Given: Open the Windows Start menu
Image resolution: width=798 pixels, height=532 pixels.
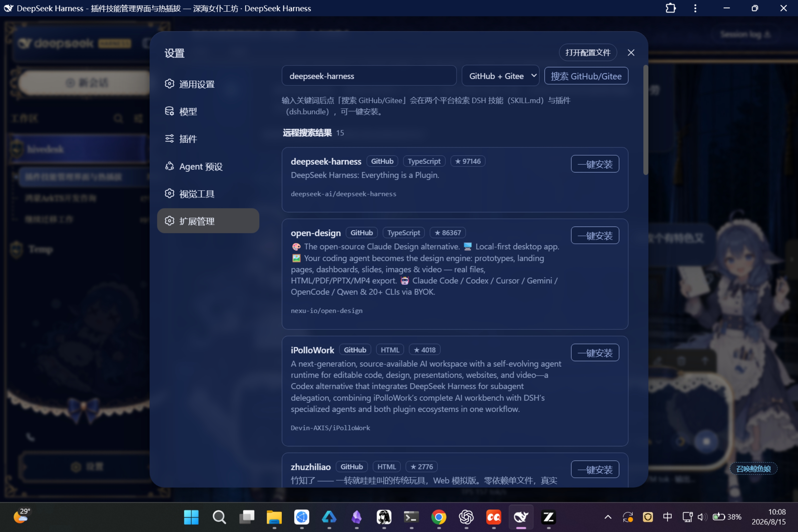Looking at the screenshot, I should point(191,517).
